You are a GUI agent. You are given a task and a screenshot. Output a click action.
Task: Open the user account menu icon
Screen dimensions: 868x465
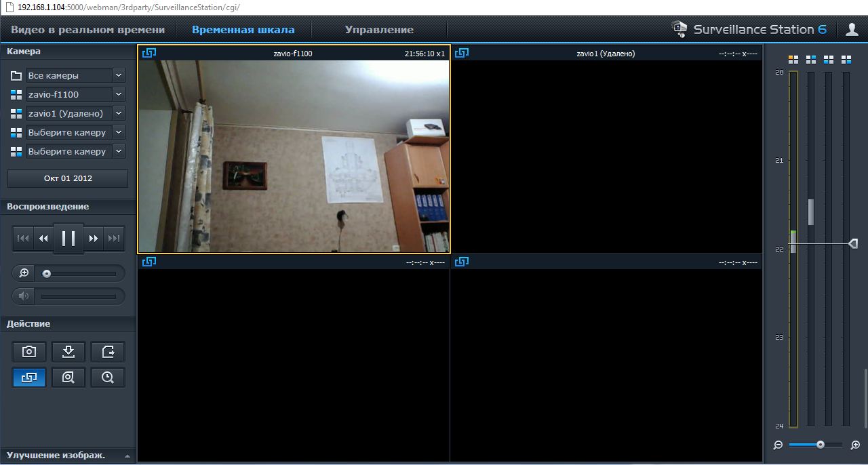[x=852, y=29]
